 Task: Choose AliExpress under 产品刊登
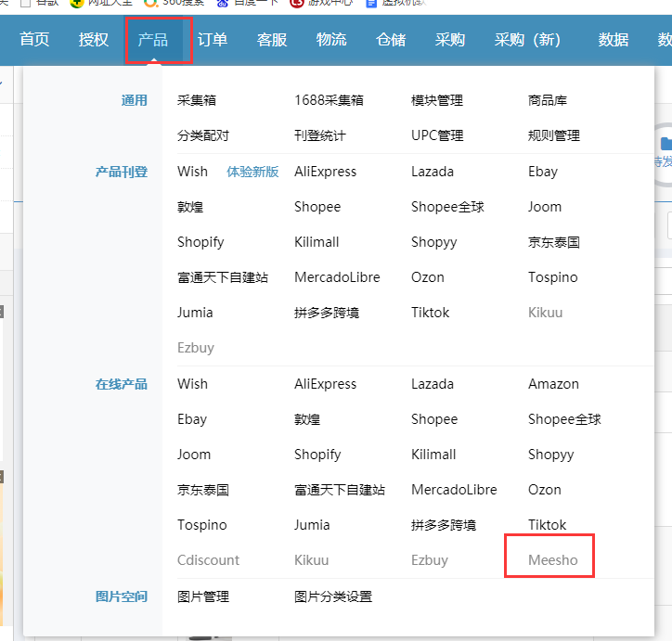(325, 172)
